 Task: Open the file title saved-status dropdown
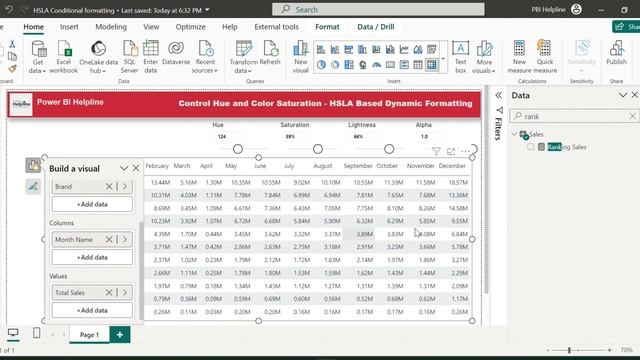click(207, 10)
